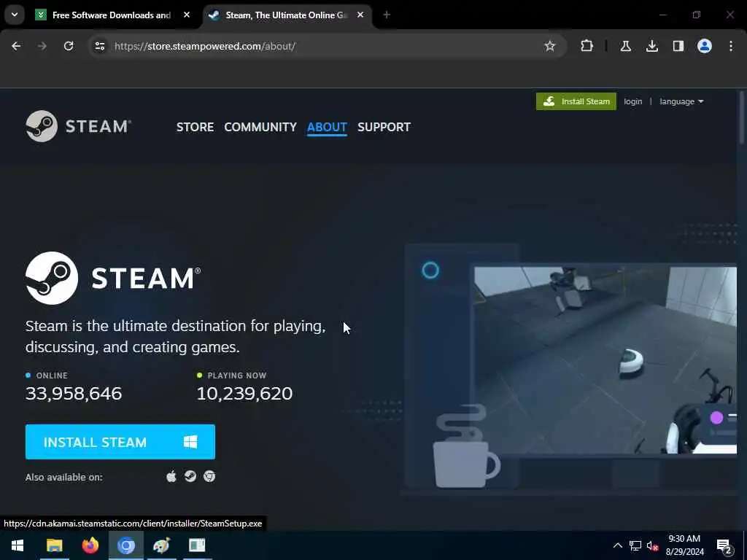The height and width of the screenshot is (560, 747).
Task: Open the Windows Start menu
Action: (18, 545)
